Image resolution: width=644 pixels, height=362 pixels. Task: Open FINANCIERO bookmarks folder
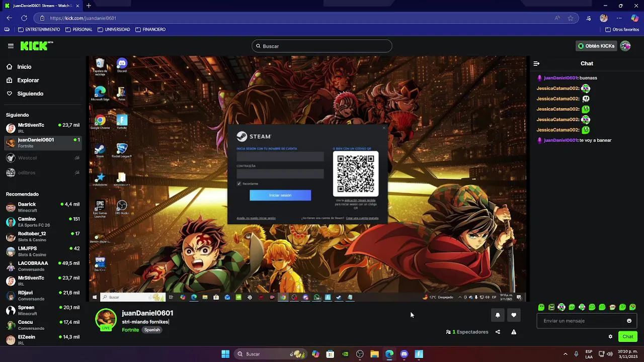point(150,30)
